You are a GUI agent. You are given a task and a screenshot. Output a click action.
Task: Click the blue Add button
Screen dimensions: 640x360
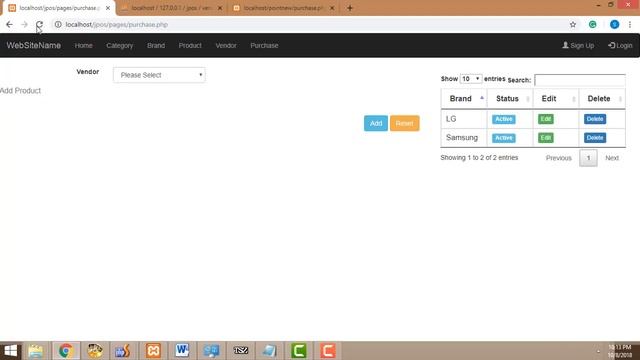tap(376, 123)
